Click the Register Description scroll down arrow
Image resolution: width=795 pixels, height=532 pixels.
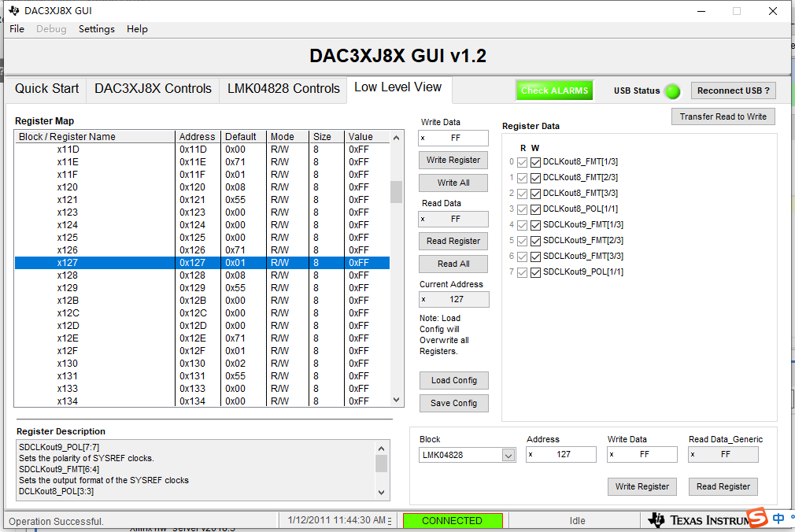[382, 493]
